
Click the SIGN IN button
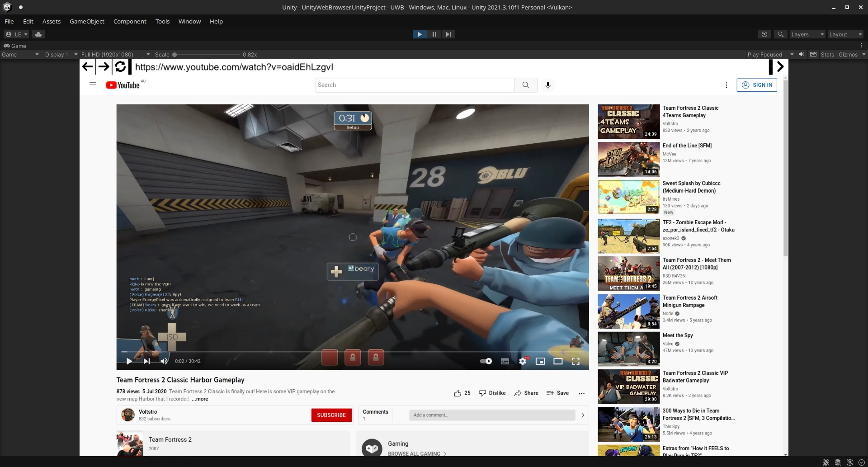[x=757, y=85]
